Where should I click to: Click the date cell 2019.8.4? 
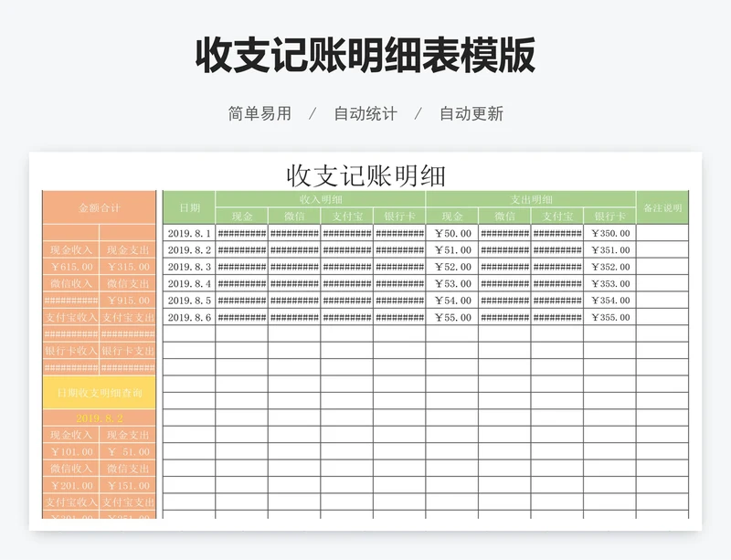pyautogui.click(x=189, y=283)
